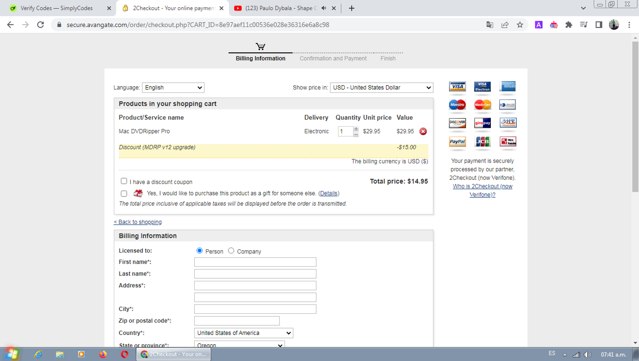Click the giropay payment logo
This screenshot has height=361, width=639.
pyautogui.click(x=483, y=123)
